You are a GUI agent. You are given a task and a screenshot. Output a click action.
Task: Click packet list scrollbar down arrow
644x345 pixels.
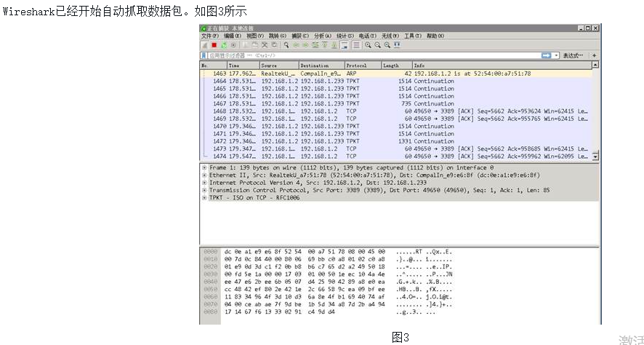(595, 156)
